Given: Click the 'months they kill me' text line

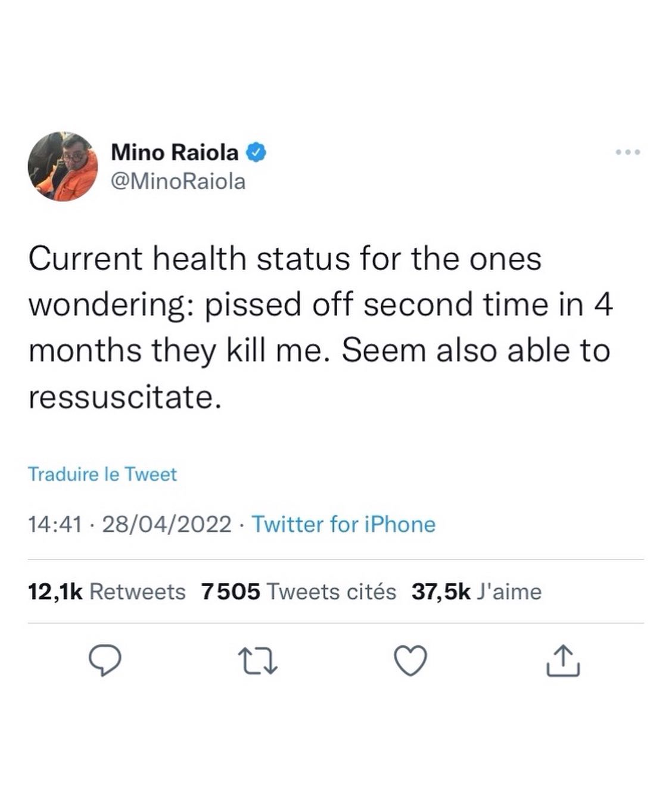Looking at the screenshot, I should coord(319,350).
